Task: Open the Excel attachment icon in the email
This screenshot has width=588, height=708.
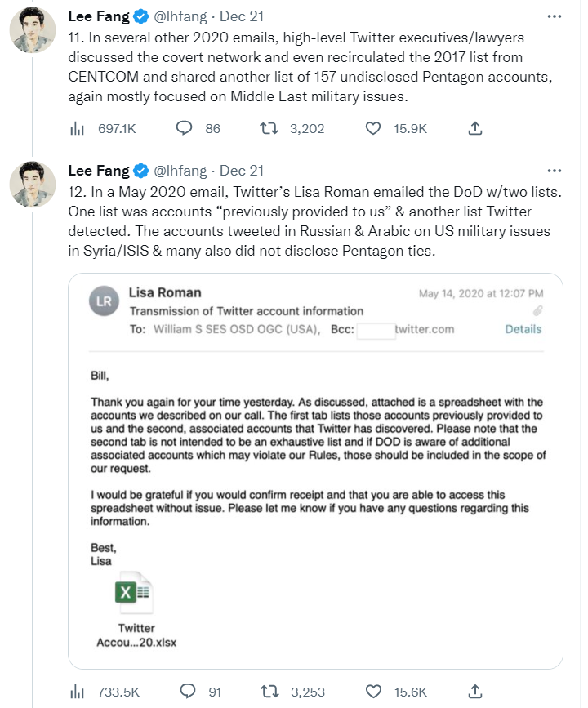Action: [134, 592]
